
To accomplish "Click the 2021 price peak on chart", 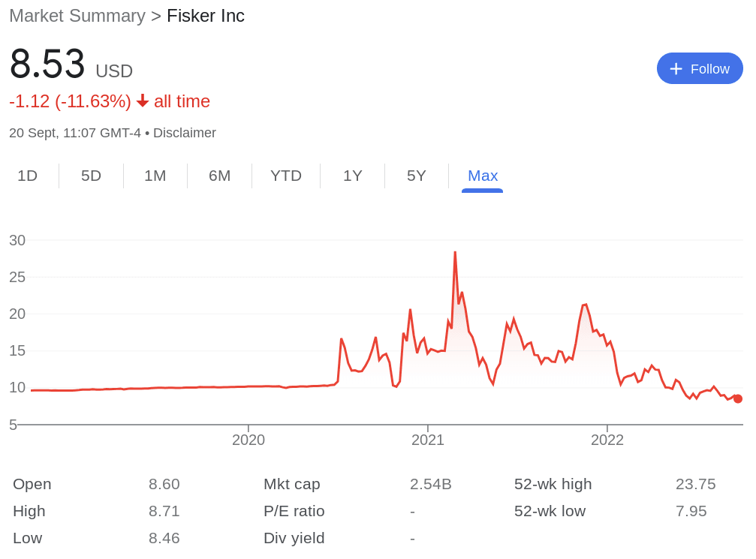I will (x=455, y=253).
